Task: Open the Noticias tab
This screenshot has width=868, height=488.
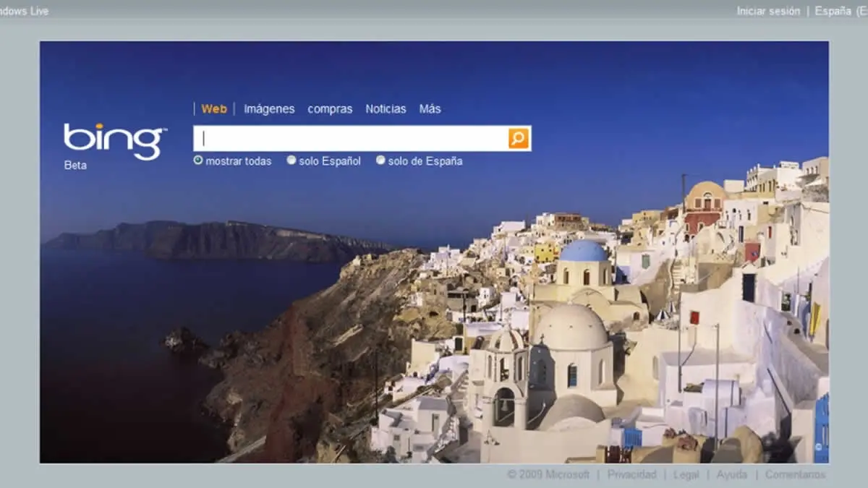Action: point(386,109)
